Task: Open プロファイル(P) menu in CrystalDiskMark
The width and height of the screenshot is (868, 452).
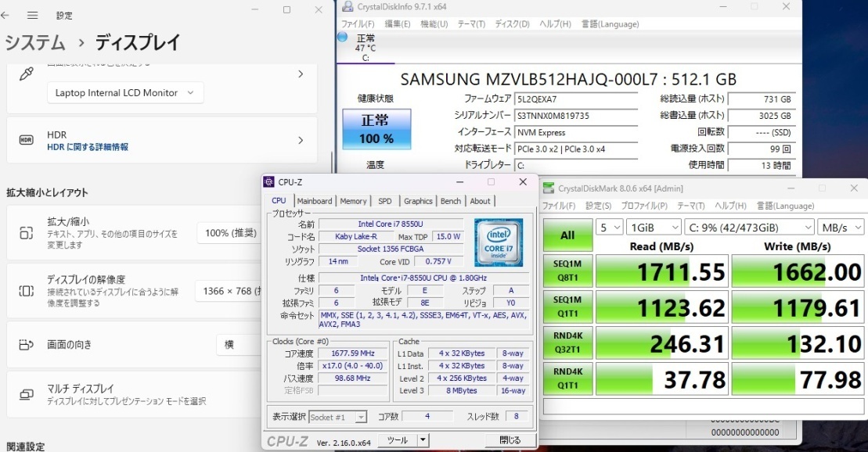Action: 644,206
